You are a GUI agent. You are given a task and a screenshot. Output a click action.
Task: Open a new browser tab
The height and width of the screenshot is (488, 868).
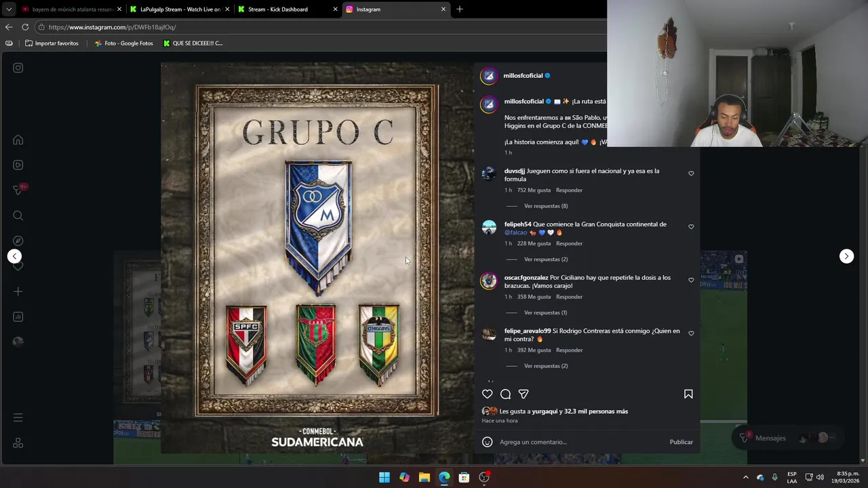(x=460, y=9)
